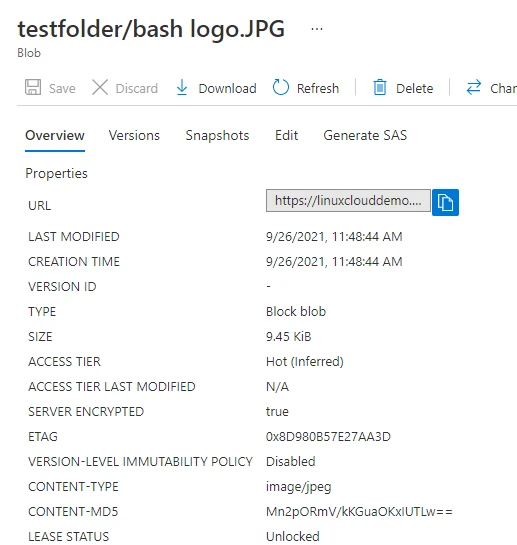Click the Save floppy disk icon
Image resolution: width=517 pixels, height=545 pixels.
tap(33, 87)
